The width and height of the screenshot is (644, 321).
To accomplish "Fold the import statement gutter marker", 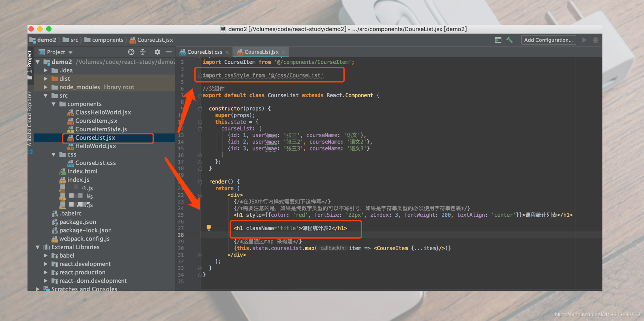I will [200, 75].
